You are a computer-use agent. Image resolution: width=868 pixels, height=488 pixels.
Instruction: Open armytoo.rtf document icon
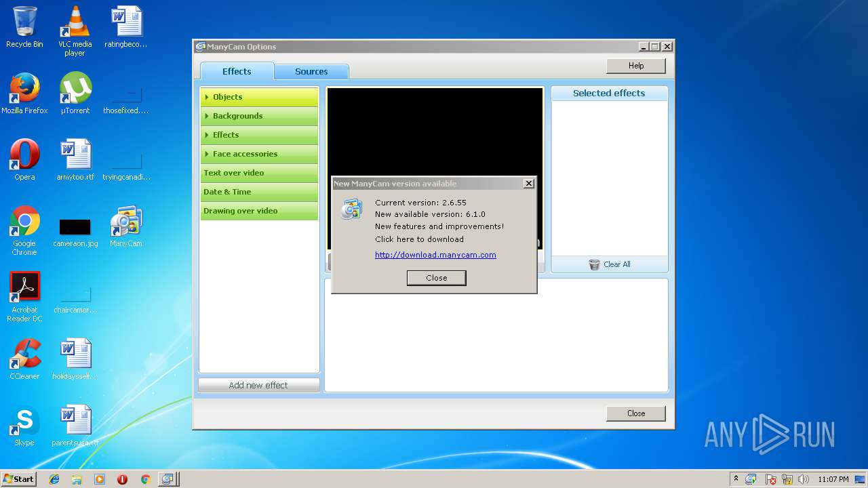75,161
